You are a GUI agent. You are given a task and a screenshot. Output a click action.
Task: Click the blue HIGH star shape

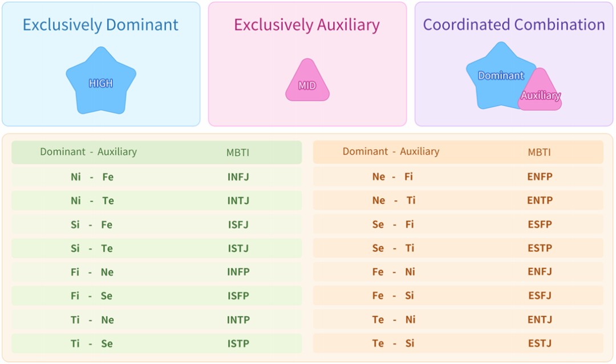(101, 83)
